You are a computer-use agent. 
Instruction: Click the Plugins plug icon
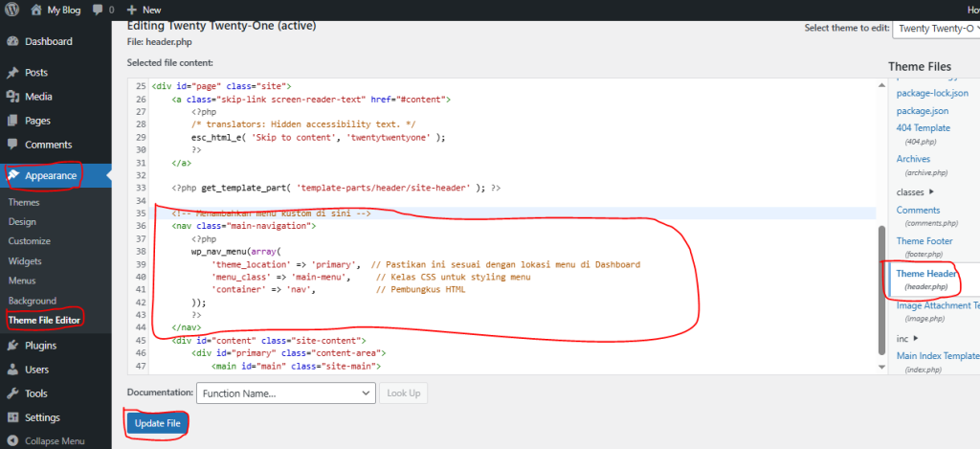coord(12,346)
